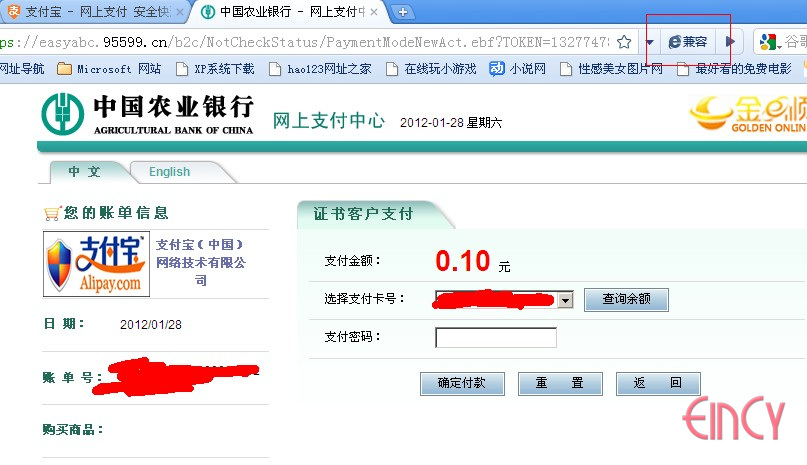This screenshot has width=807, height=465.
Task: Click the 查询余额 balance query button
Action: [626, 299]
